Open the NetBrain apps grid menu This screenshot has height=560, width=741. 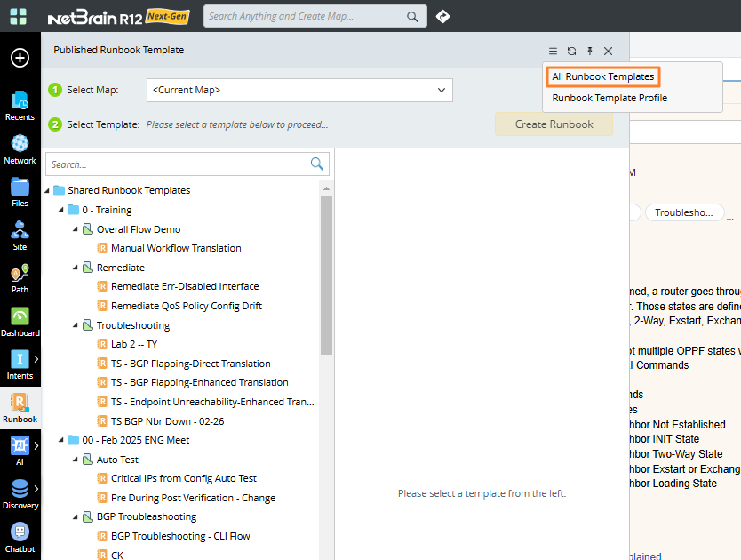[19, 17]
